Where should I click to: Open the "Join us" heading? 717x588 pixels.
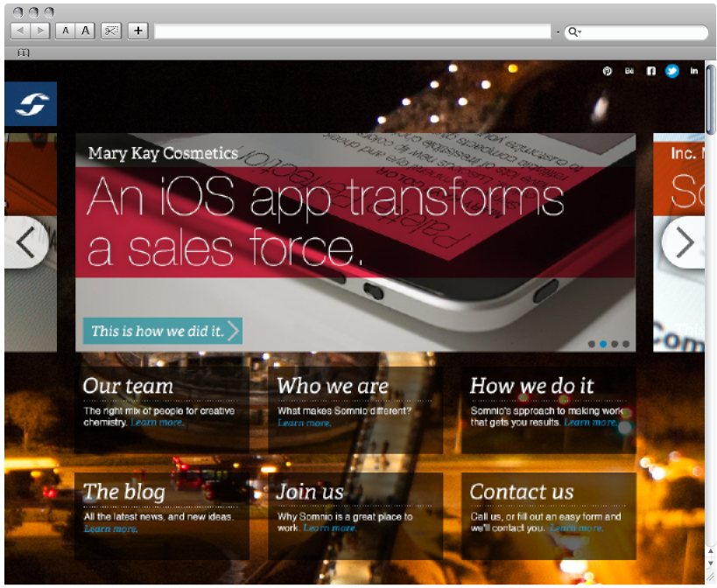310,493
